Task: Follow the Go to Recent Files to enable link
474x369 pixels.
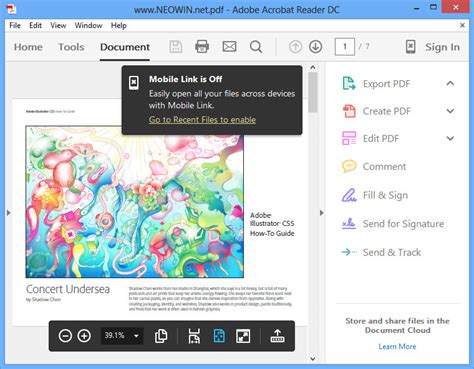Action: pyautogui.click(x=202, y=119)
